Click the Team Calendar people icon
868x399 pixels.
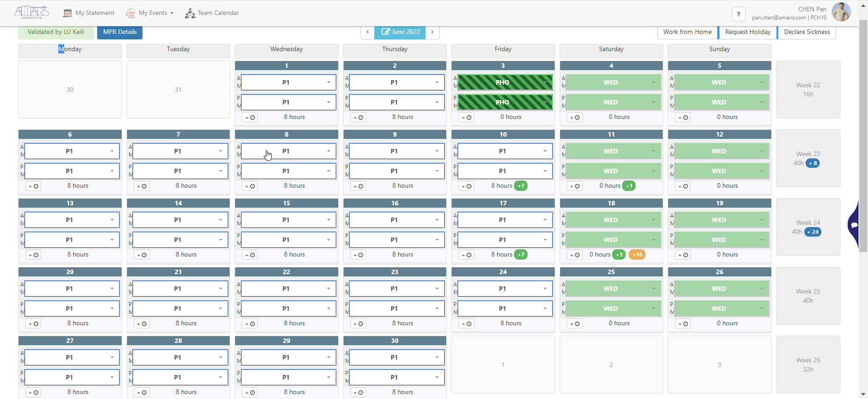[x=190, y=13]
